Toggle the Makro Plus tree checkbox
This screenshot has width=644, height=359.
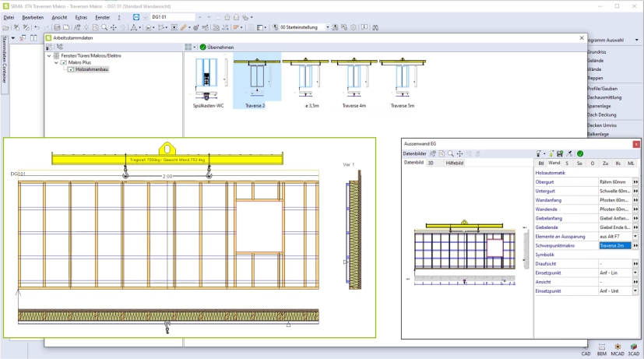(x=64, y=62)
